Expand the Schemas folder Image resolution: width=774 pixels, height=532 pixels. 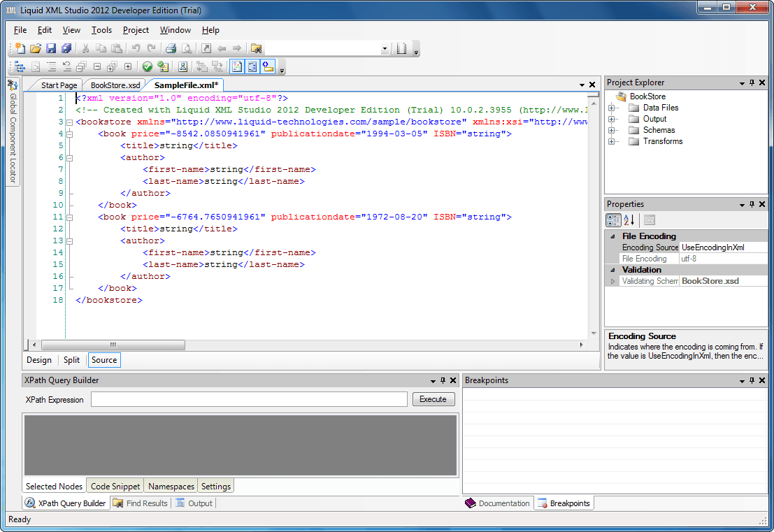(x=611, y=130)
